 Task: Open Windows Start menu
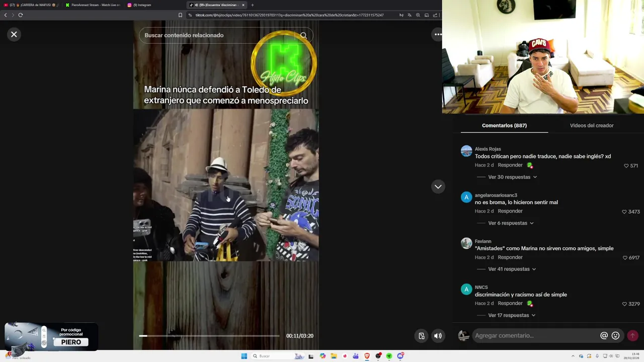pos(244,356)
